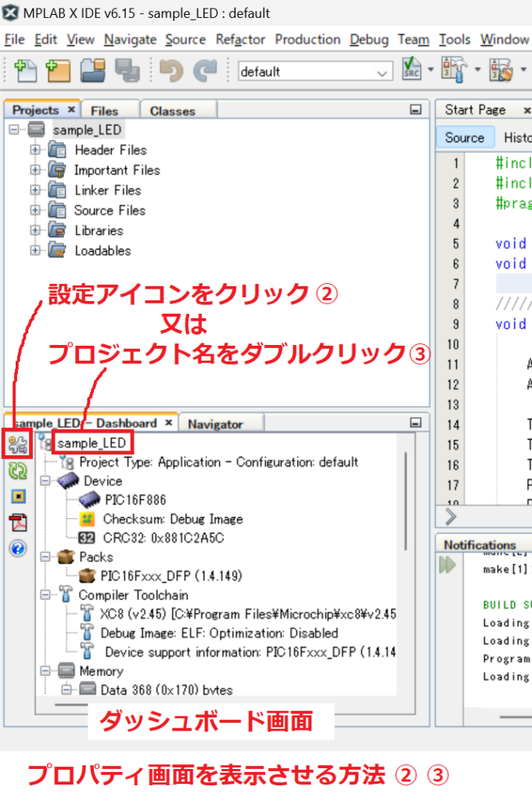The height and width of the screenshot is (801, 532).
Task: Click the Open Project toolbar icon
Action: pyautogui.click(x=92, y=70)
